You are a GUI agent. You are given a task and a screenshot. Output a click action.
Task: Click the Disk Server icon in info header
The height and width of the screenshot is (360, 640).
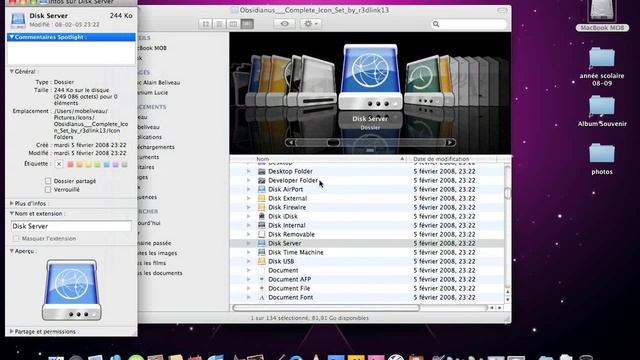pos(18,20)
